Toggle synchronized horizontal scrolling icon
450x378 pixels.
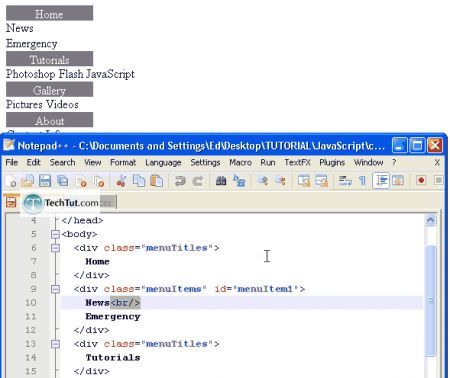(322, 181)
